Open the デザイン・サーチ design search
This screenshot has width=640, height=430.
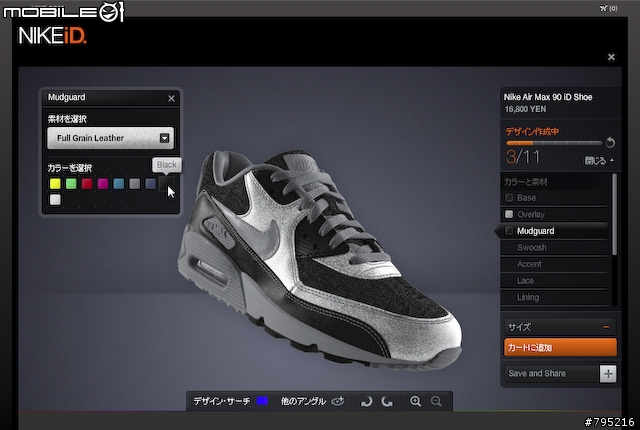[222, 401]
